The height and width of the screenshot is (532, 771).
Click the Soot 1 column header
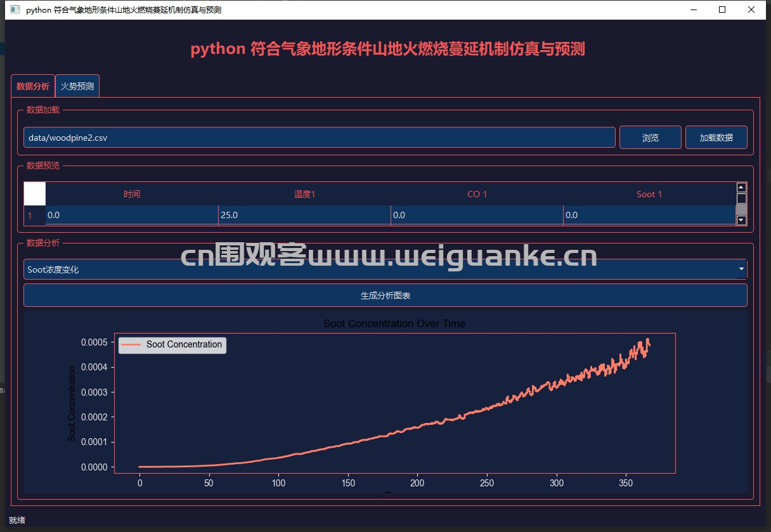tap(649, 194)
